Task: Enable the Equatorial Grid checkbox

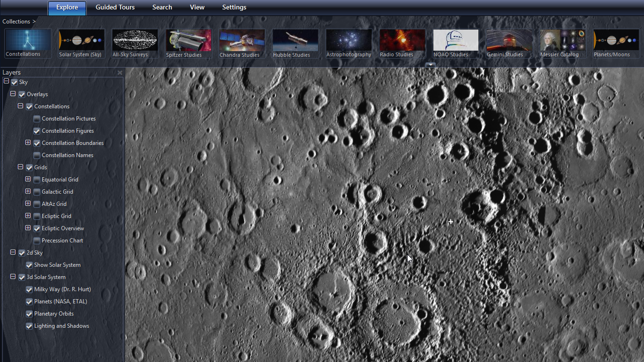Action: coord(37,180)
